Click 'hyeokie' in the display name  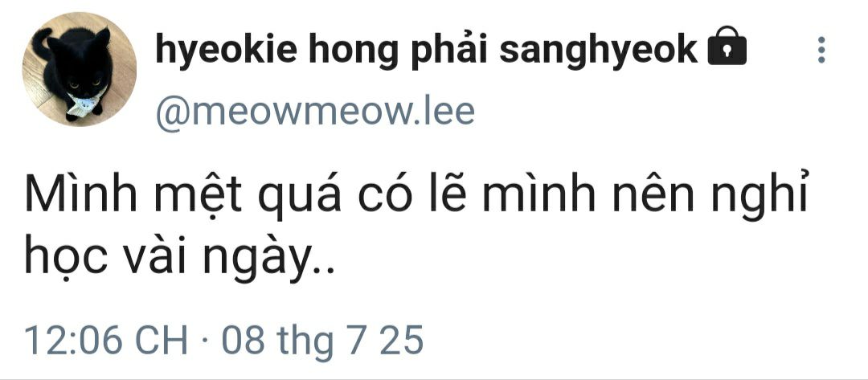point(227,49)
